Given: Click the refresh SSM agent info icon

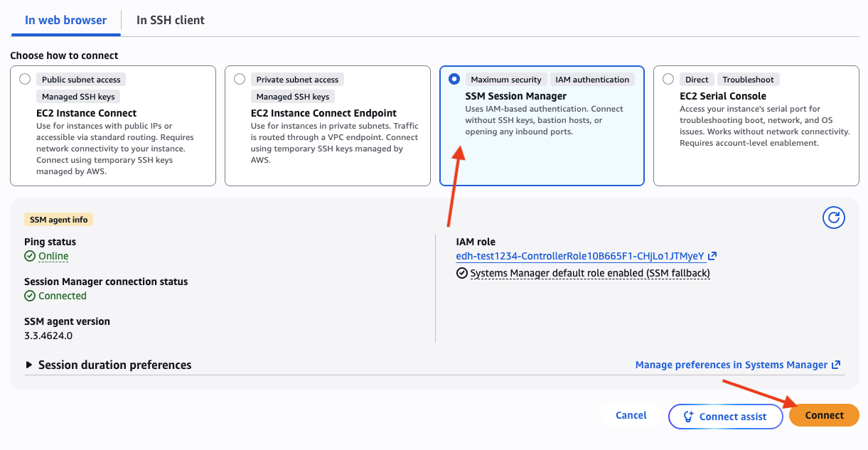Looking at the screenshot, I should pos(833,218).
